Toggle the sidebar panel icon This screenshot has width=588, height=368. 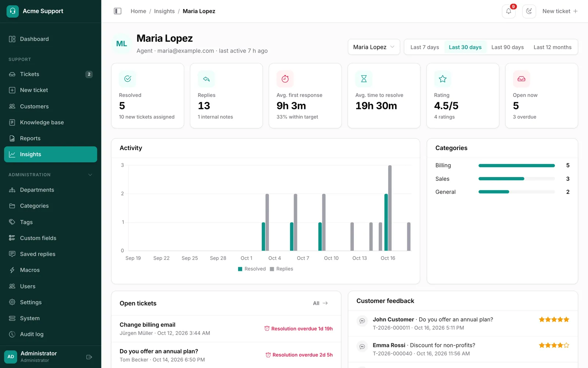point(118,11)
